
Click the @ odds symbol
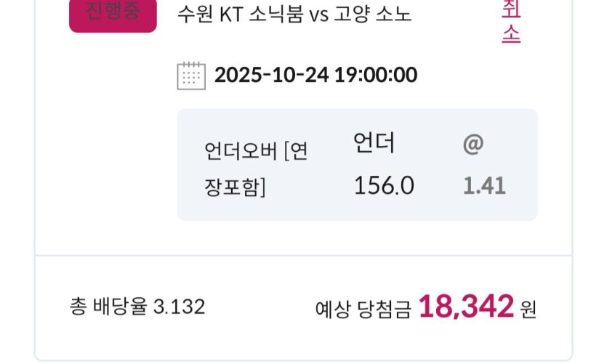[473, 144]
